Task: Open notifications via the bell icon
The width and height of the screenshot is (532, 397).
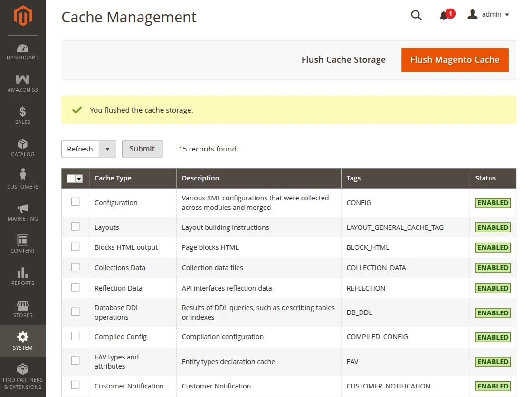Action: coord(445,15)
